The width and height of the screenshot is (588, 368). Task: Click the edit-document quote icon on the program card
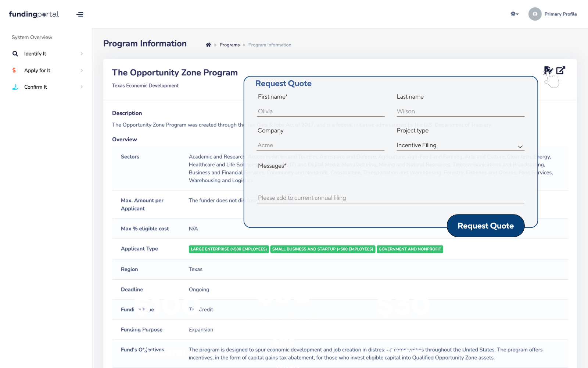(548, 70)
